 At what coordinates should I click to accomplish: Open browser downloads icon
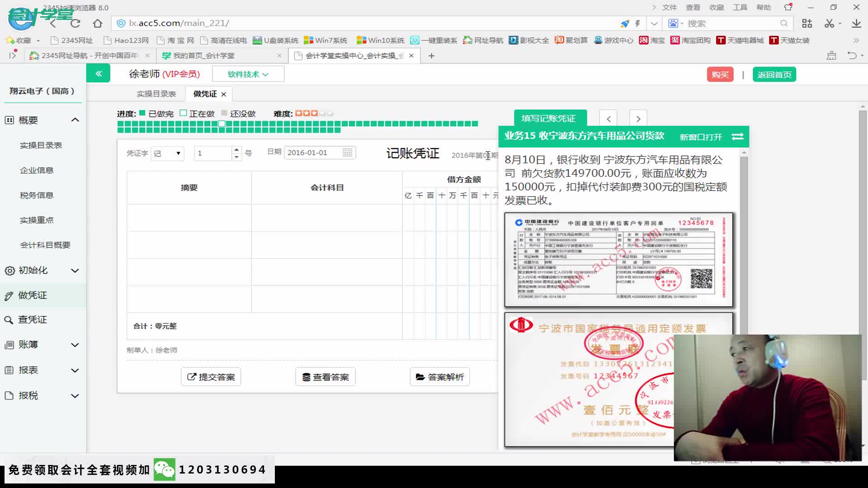click(x=856, y=23)
